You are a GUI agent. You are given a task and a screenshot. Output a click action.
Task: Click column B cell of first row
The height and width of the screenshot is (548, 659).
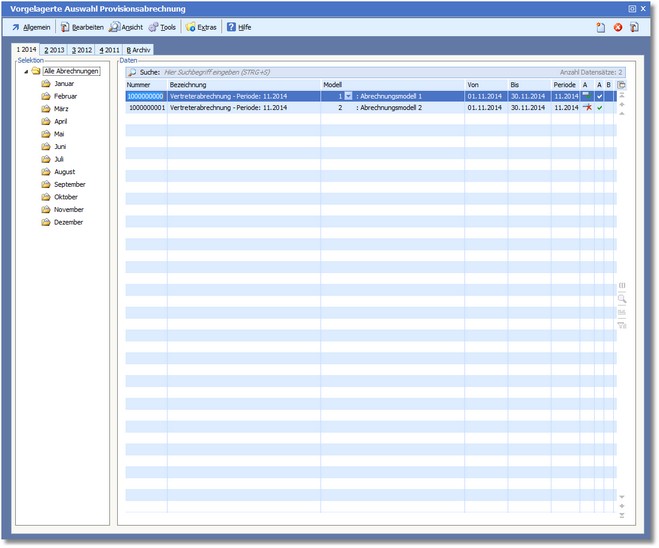click(609, 96)
